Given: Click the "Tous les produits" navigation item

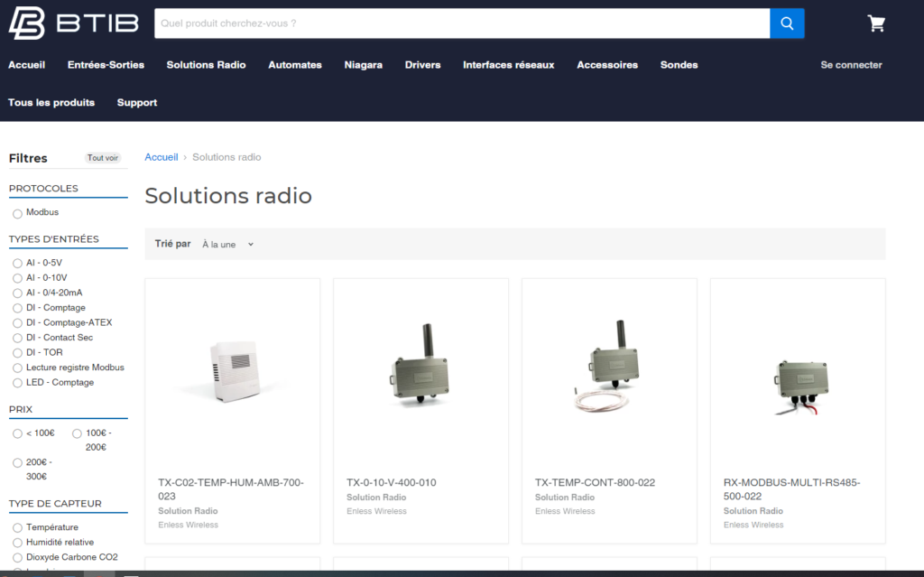Looking at the screenshot, I should 51,102.
